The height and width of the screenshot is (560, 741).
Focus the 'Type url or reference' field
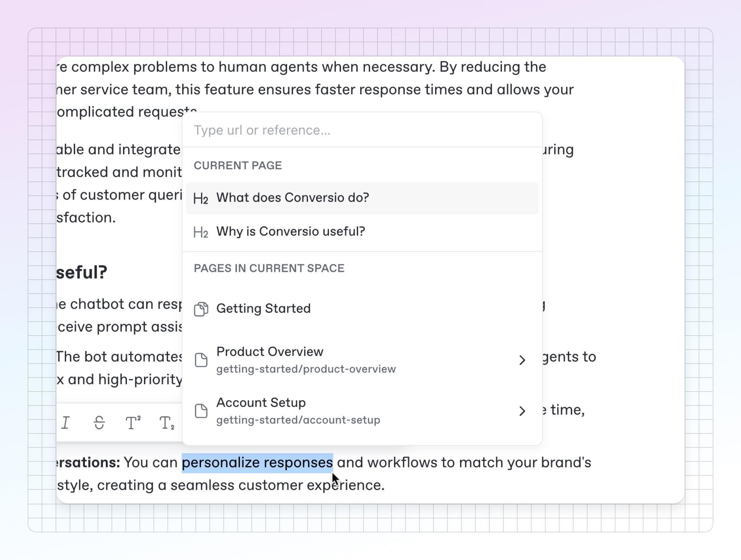[x=362, y=130]
